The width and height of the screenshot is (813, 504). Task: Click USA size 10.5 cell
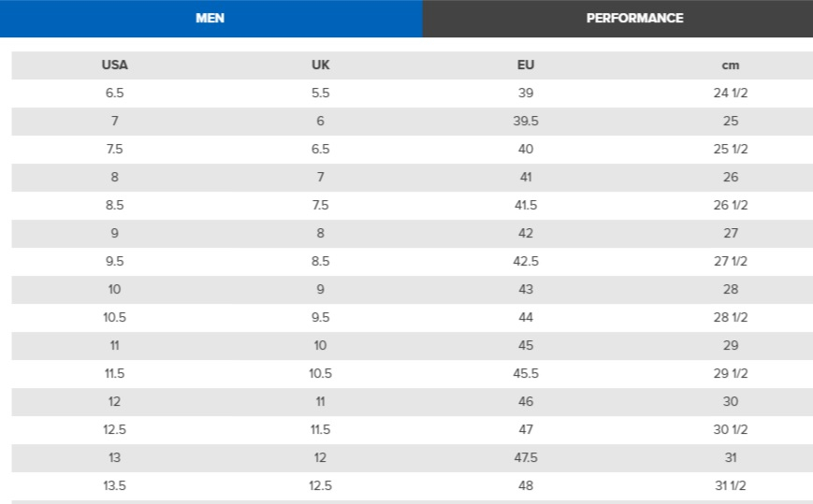pyautogui.click(x=114, y=317)
